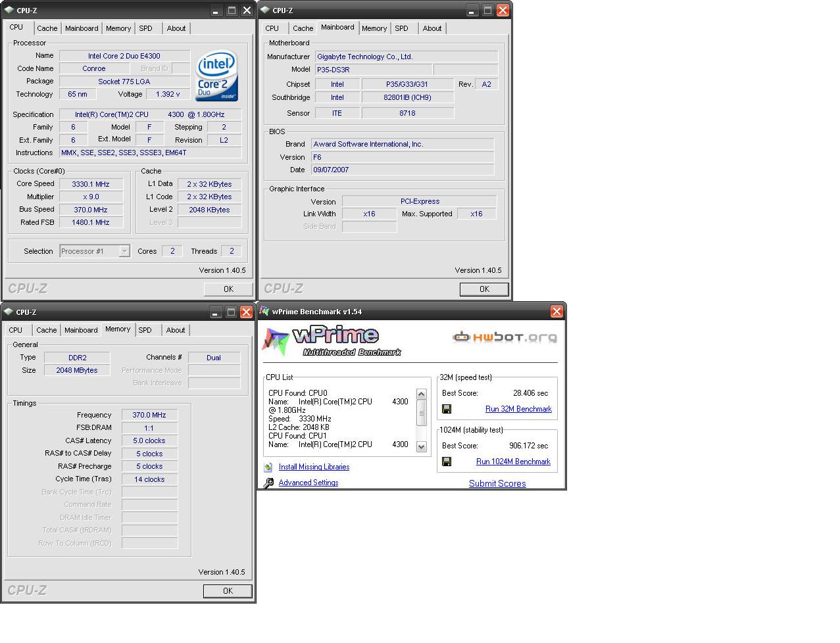Open About tab in the Memory window
The image size is (840, 643).
[x=176, y=330]
